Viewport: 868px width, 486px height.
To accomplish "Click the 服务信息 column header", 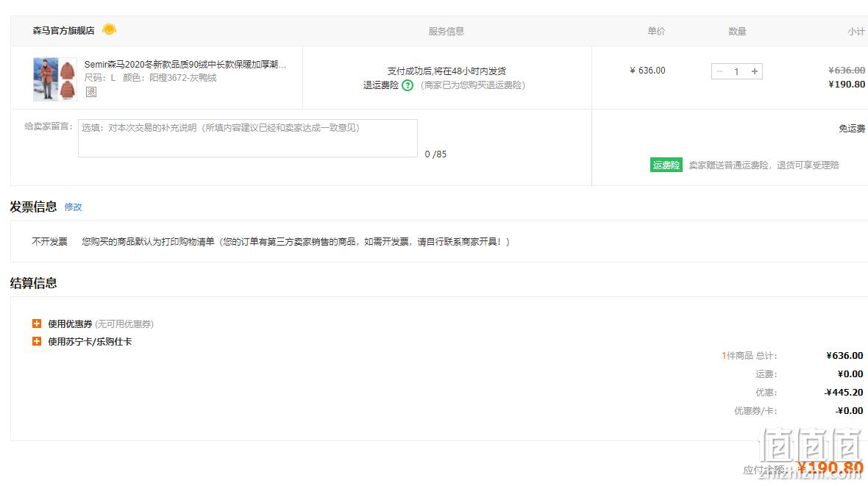I will (x=447, y=31).
